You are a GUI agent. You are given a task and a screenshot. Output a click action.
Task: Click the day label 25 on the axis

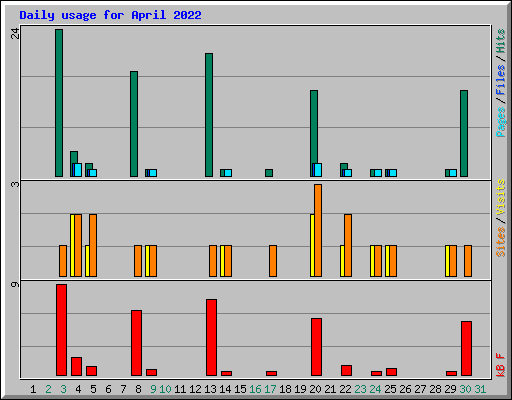[390, 389]
